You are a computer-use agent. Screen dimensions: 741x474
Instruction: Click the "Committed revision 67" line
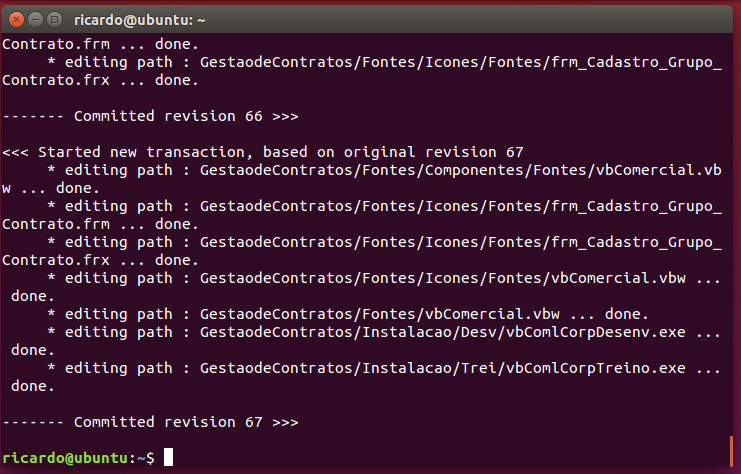[150, 422]
